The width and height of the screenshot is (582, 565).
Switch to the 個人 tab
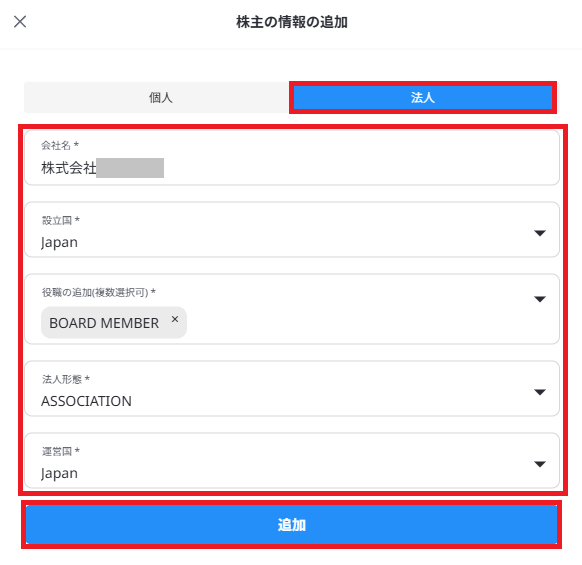click(x=160, y=98)
